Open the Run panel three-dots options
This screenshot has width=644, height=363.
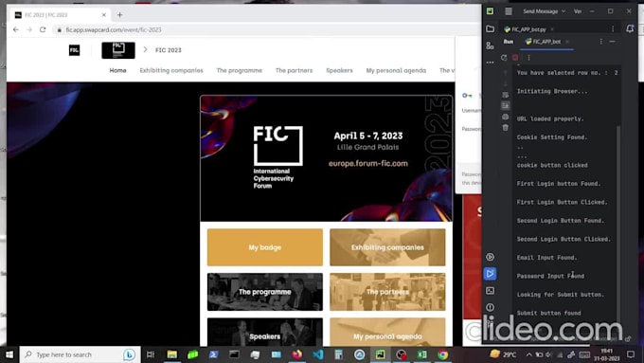click(x=600, y=42)
